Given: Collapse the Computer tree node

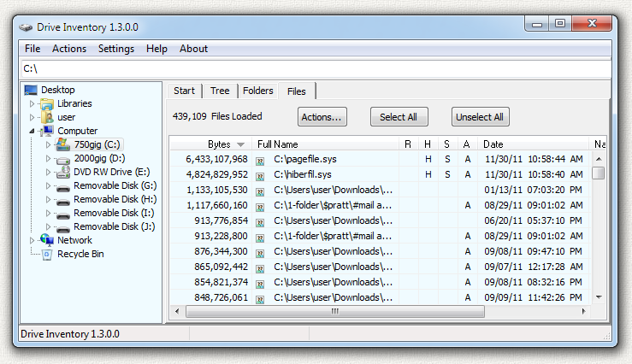Looking at the screenshot, I should coord(32,132).
